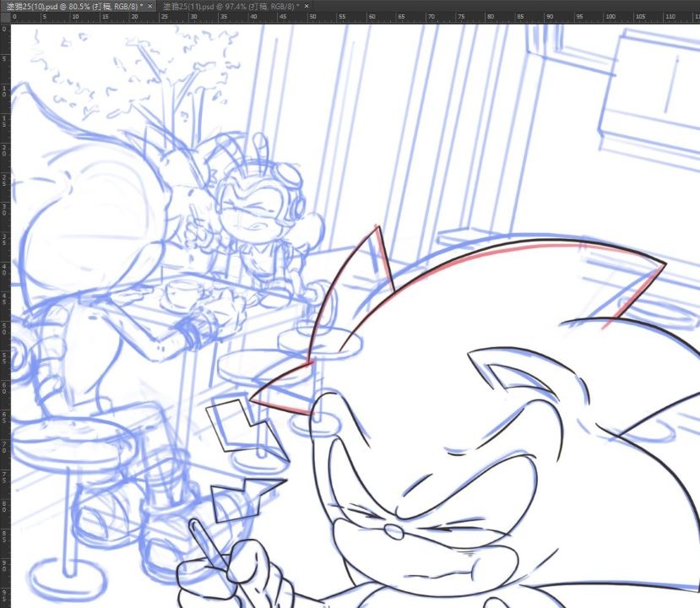Click Sonic's oval nose on the canvas

[393, 531]
